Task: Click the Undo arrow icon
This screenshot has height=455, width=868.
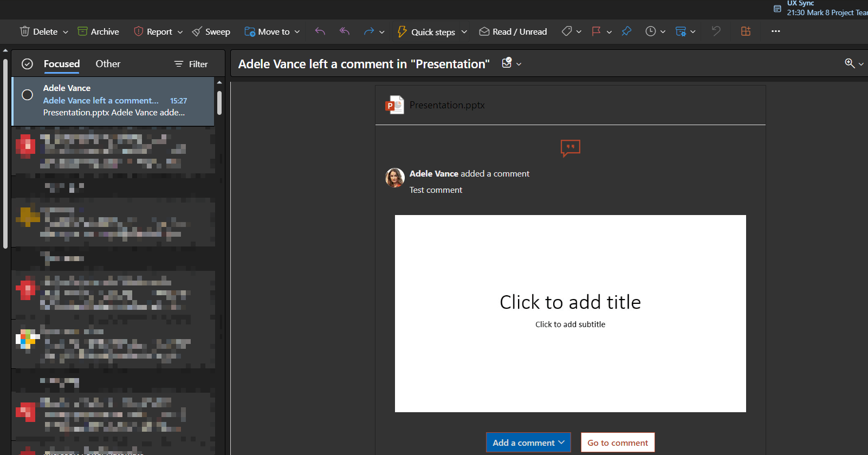Action: coord(716,31)
